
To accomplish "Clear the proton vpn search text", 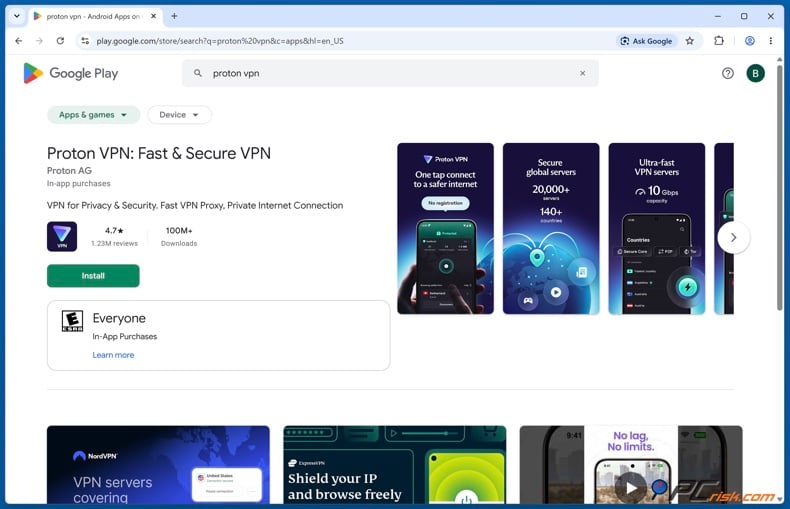I will click(582, 73).
